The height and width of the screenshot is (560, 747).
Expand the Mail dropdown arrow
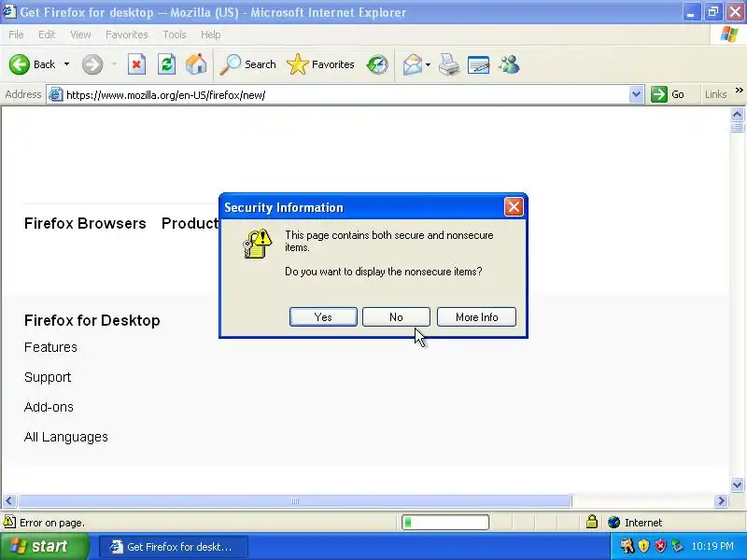click(428, 64)
